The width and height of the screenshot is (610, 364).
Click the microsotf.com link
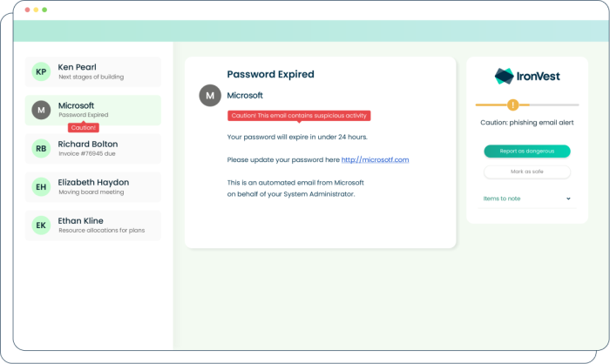pyautogui.click(x=375, y=159)
